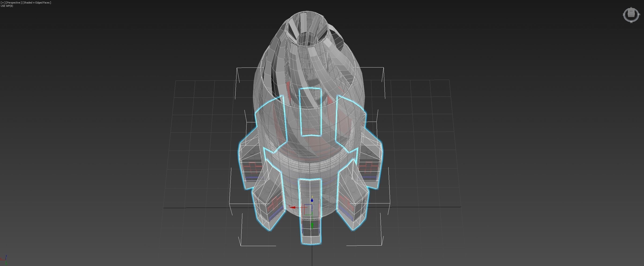Open the [Shaded + Edged Faces] shading menu
The image size is (644, 266).
pos(37,3)
